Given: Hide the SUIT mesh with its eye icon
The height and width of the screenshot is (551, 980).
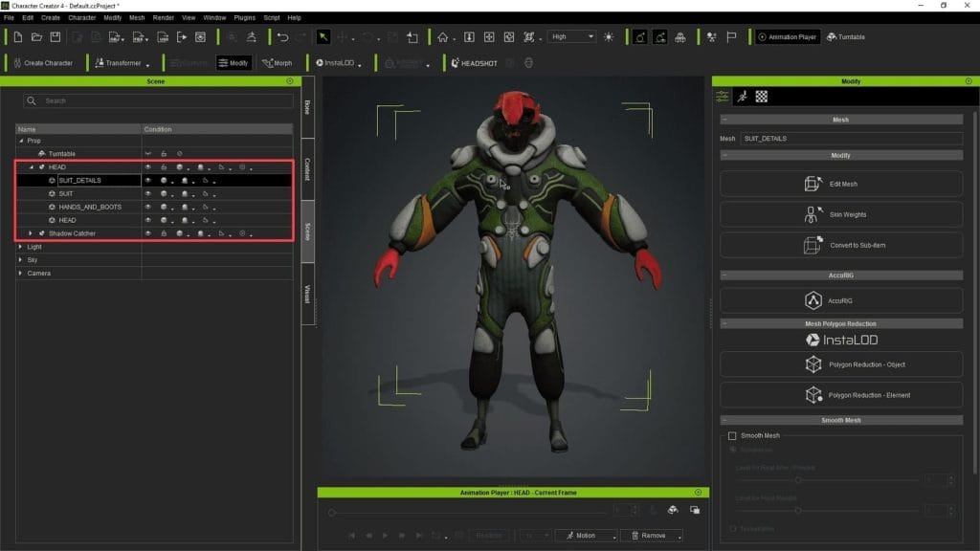Looking at the screenshot, I should tap(147, 193).
